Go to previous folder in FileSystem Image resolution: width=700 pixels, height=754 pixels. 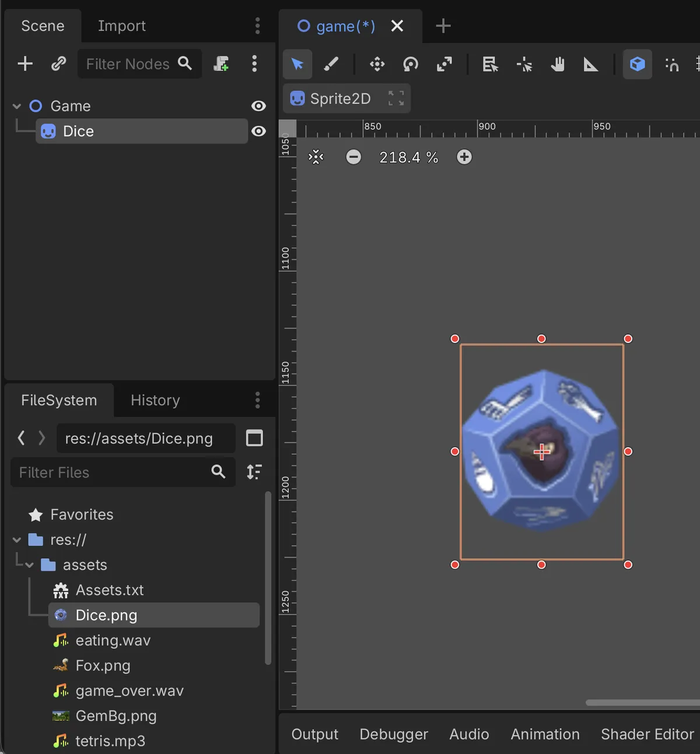coord(22,438)
